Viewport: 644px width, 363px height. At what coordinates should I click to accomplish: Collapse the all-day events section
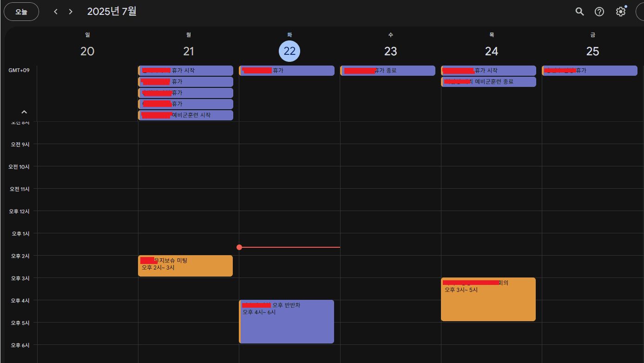pyautogui.click(x=24, y=112)
